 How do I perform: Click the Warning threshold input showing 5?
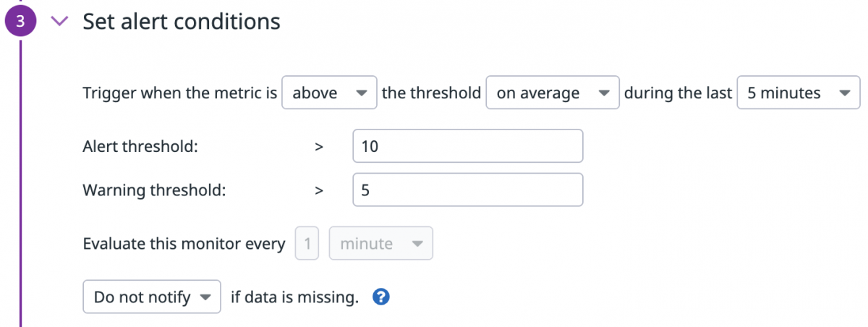tap(467, 190)
